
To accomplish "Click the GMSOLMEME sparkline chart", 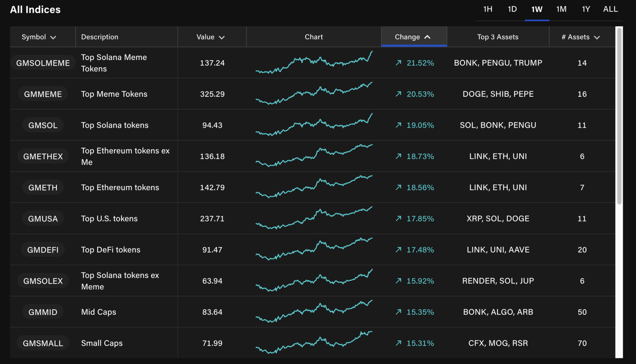I will click(x=314, y=62).
